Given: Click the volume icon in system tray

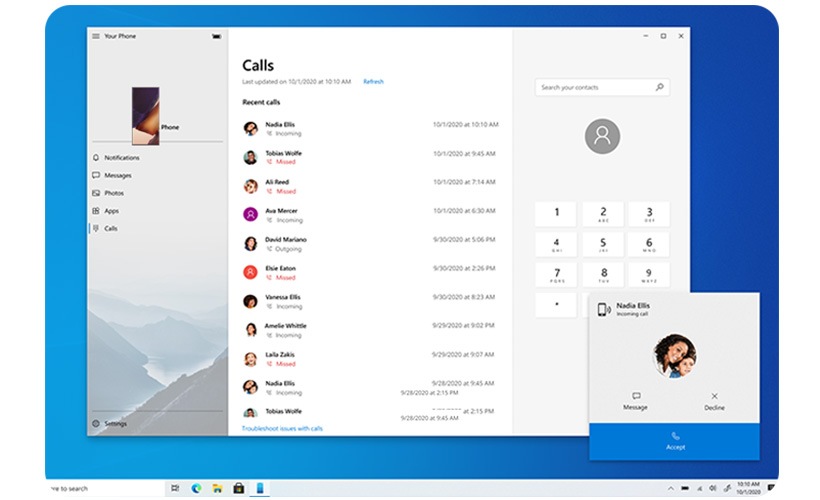Looking at the screenshot, I should pos(713,488).
